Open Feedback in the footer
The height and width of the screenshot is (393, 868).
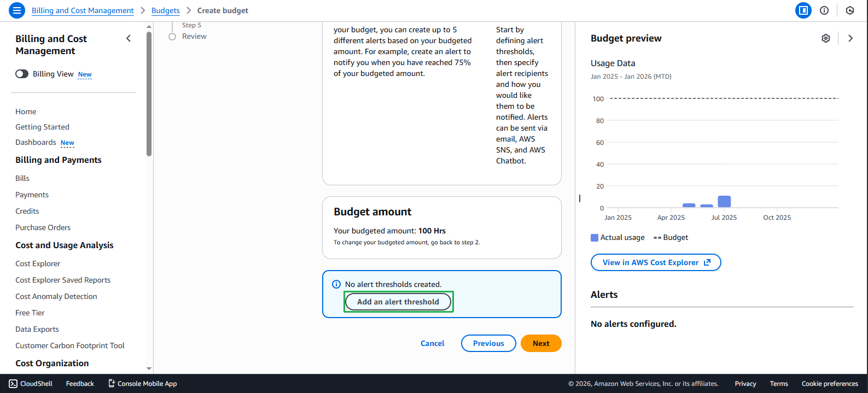(80, 384)
